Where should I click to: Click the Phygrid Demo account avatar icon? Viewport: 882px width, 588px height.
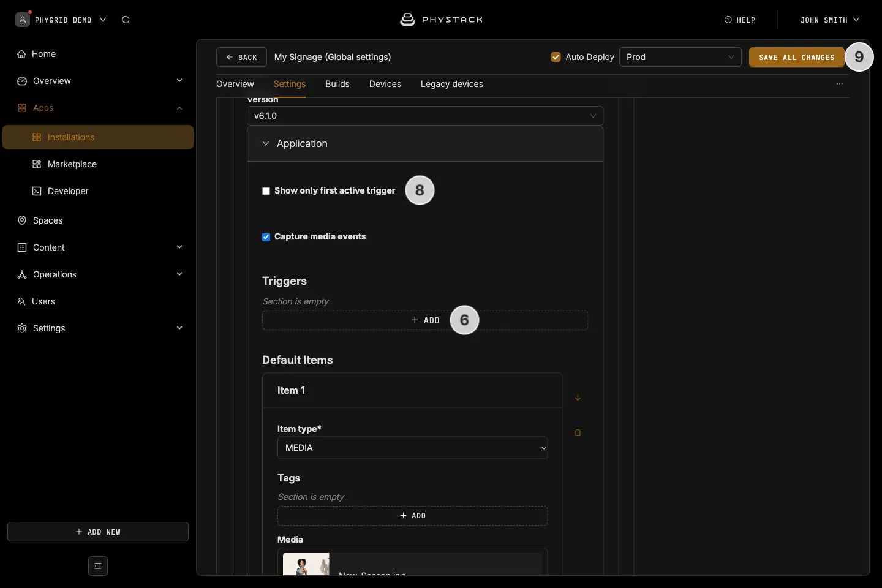(23, 20)
